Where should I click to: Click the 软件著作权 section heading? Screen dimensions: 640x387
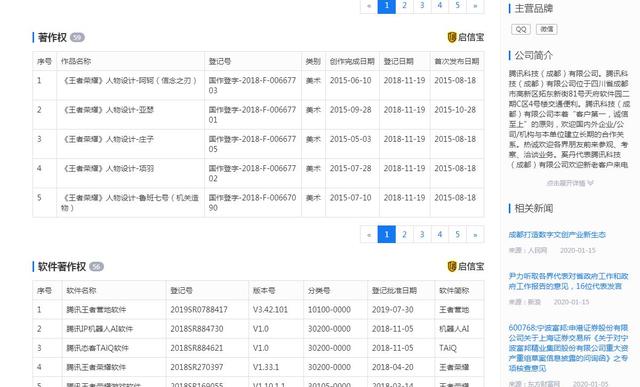[62, 267]
